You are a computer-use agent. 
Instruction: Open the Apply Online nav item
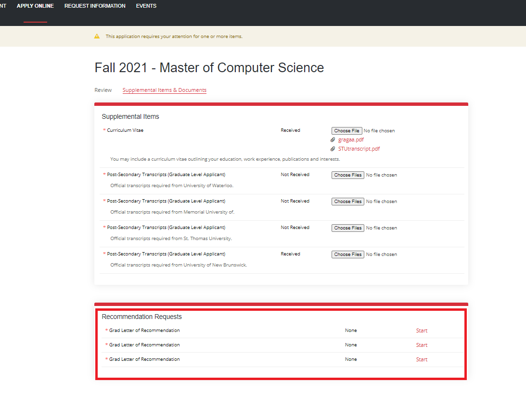(x=35, y=6)
